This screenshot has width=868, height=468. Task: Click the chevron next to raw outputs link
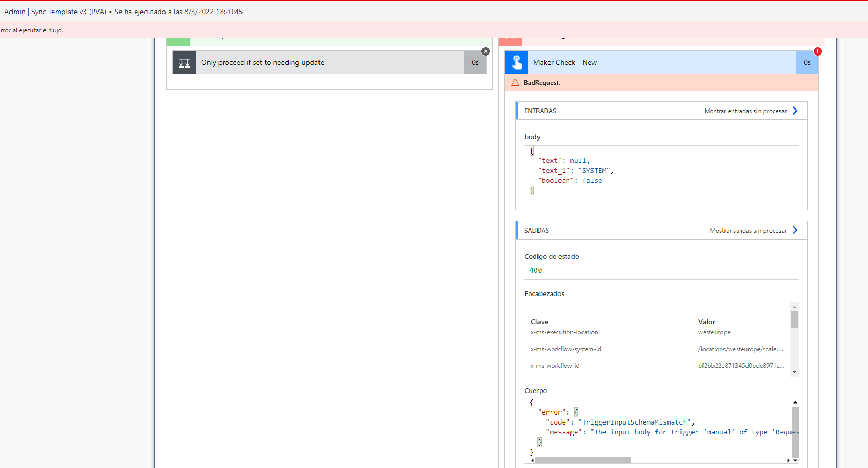(x=795, y=230)
